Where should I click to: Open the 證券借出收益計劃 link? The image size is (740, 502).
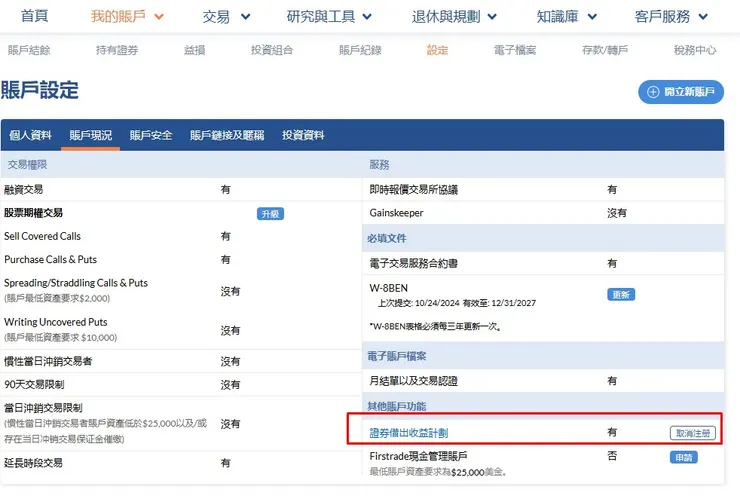409,433
